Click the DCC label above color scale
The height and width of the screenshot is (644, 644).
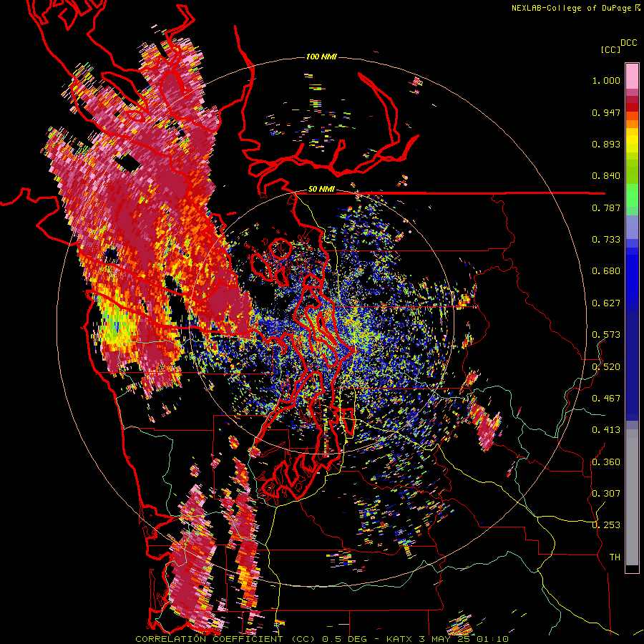coord(628,43)
